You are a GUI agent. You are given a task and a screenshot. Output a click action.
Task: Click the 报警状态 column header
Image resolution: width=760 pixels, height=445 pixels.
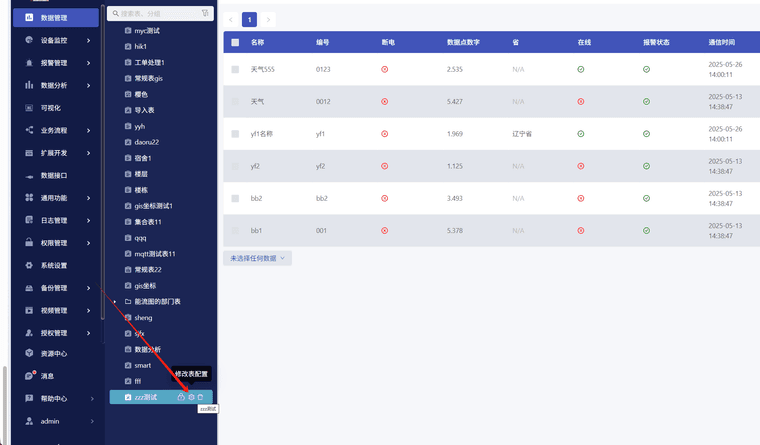click(656, 42)
